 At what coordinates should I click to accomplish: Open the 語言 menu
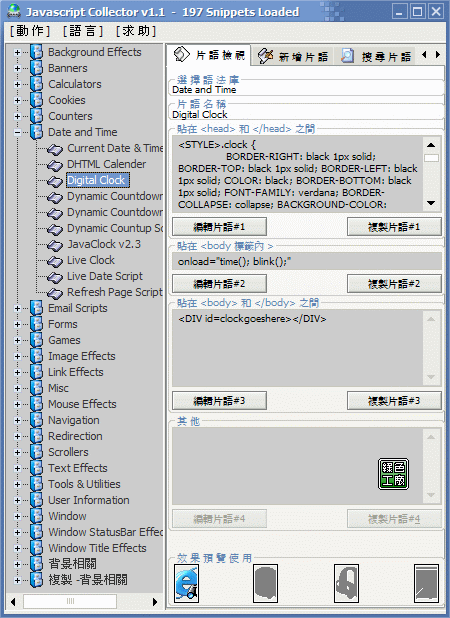(x=83, y=31)
